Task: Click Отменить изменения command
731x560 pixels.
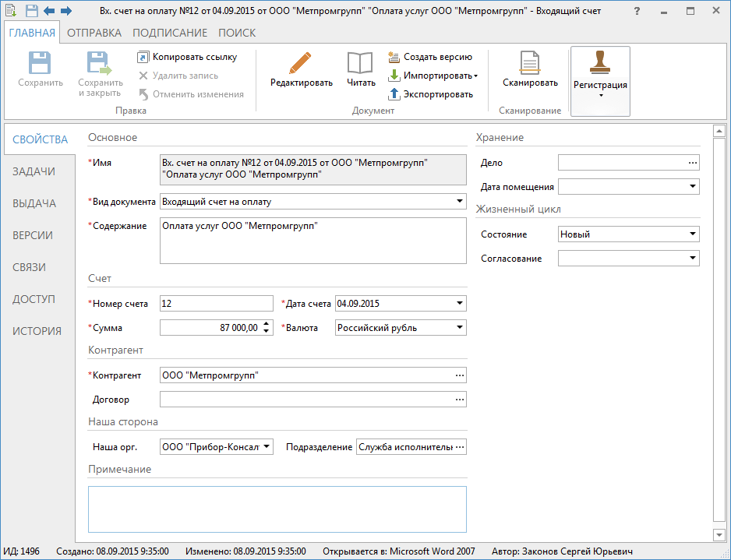Action: click(x=191, y=94)
